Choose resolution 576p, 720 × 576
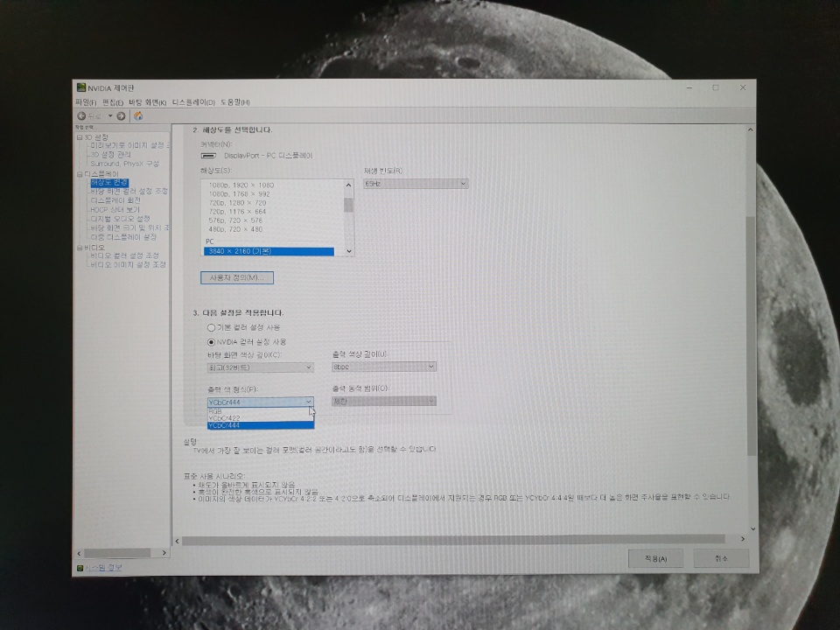The image size is (840, 630). tap(235, 220)
